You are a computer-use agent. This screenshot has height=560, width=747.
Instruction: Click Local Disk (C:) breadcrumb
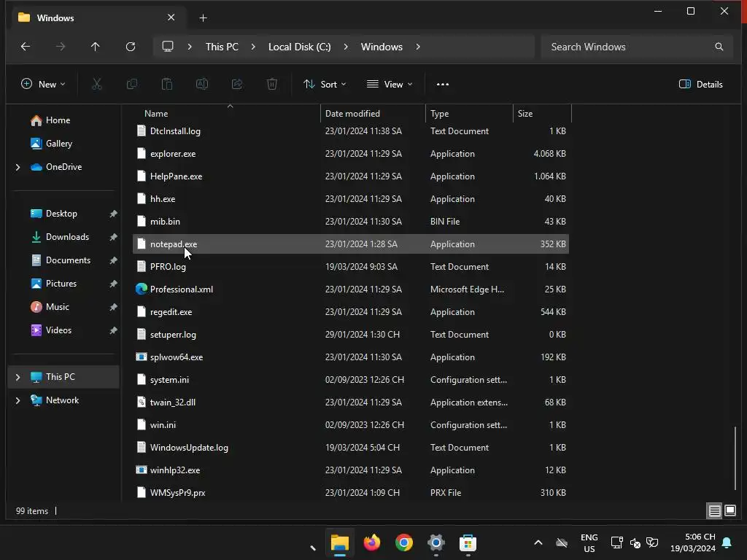[x=299, y=47]
